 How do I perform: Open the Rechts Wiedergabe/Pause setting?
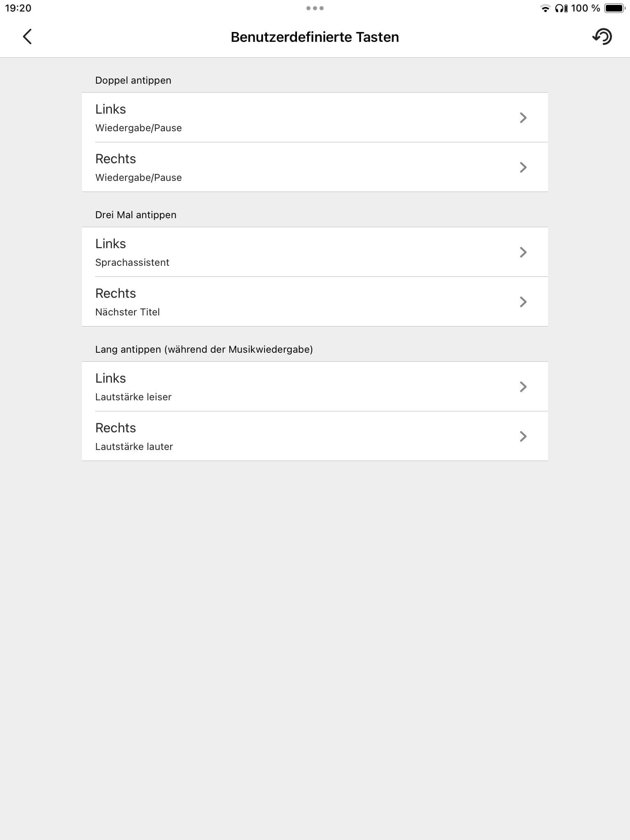[x=287, y=167]
